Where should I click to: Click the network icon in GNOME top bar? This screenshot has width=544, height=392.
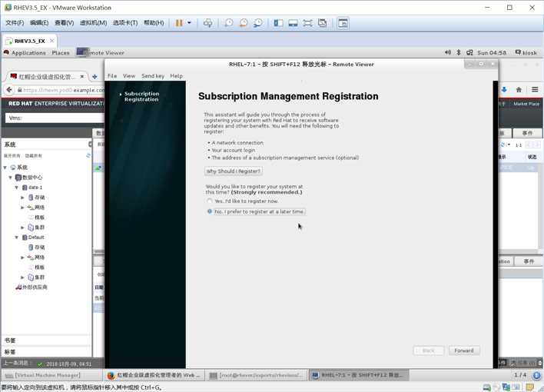click(469, 52)
